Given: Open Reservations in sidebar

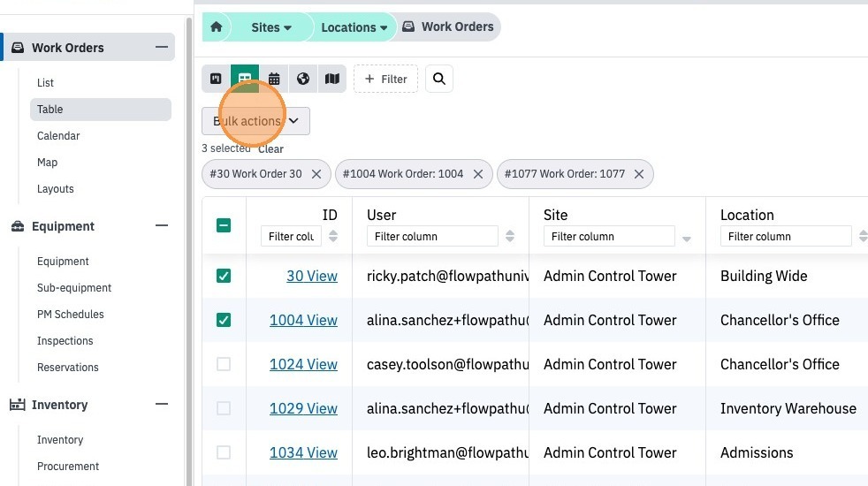Looking at the screenshot, I should (x=67, y=368).
